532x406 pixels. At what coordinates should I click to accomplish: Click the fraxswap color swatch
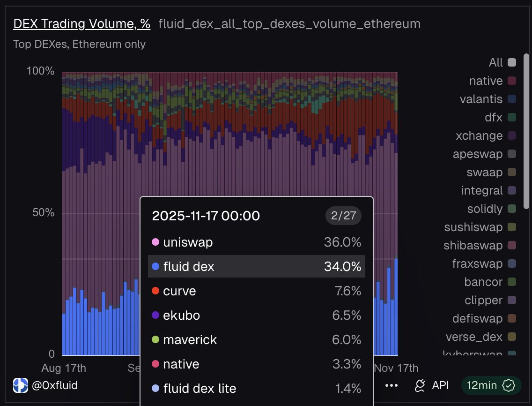511,263
